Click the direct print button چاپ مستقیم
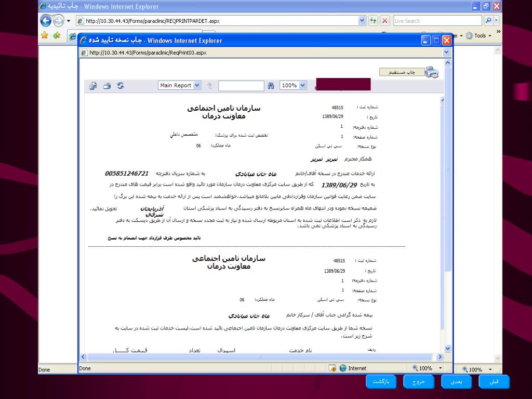The image size is (532, 399). pos(402,72)
